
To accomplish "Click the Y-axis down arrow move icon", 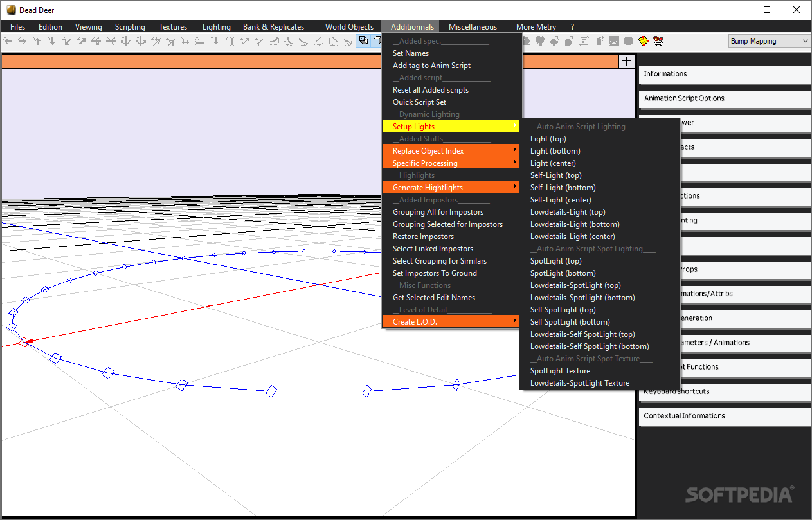I will coord(51,40).
